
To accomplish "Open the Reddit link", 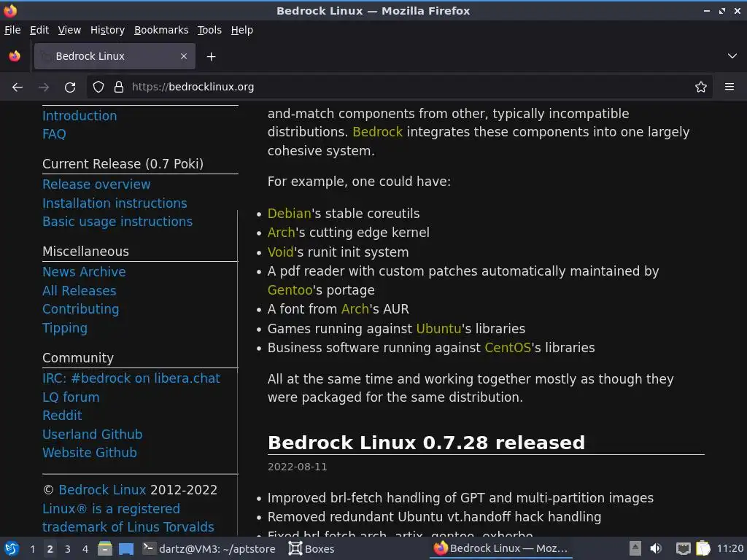I will click(x=63, y=416).
